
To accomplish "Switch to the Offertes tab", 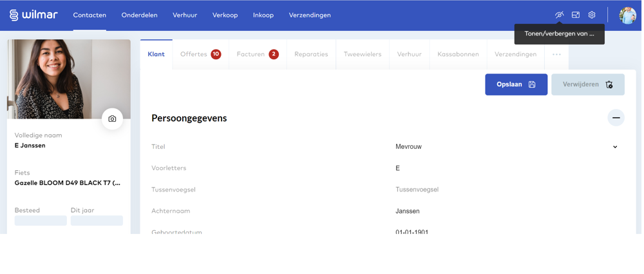I will (200, 54).
